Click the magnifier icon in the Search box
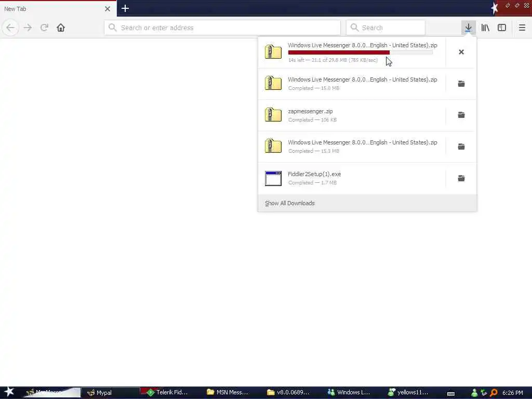 354,28
